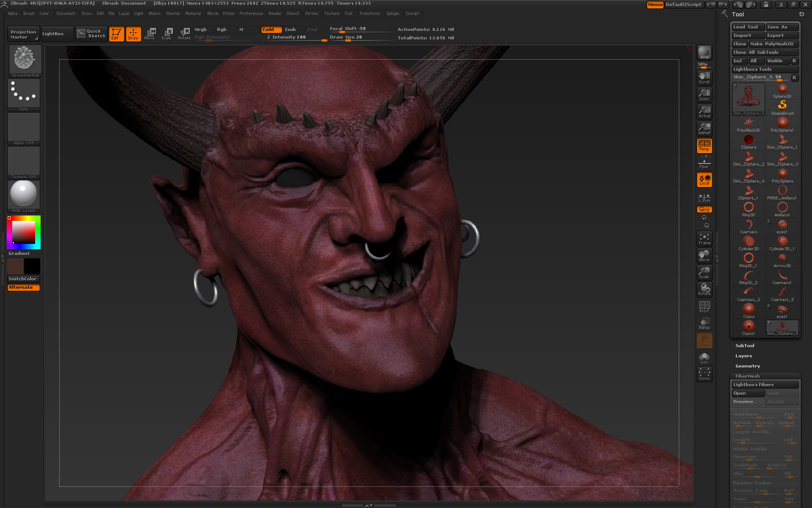The image size is (812, 508).
Task: Expand the Geometry section
Action: pyautogui.click(x=747, y=366)
